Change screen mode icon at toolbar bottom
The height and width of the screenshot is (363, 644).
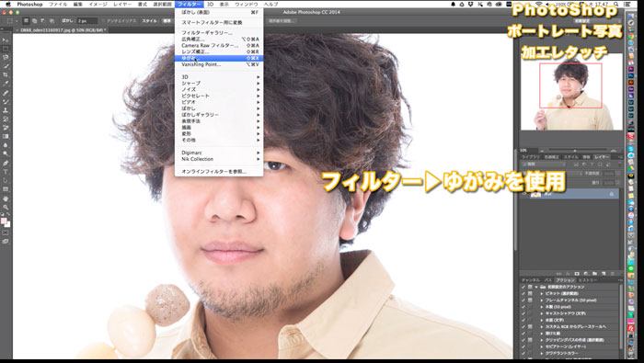(6, 242)
